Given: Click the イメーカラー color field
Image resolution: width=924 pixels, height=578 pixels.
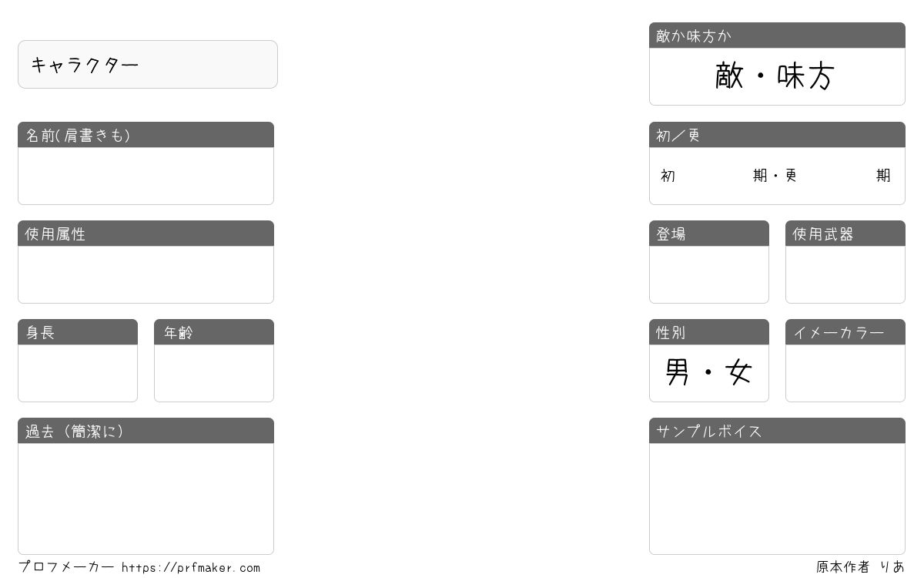Looking at the screenshot, I should (x=845, y=373).
